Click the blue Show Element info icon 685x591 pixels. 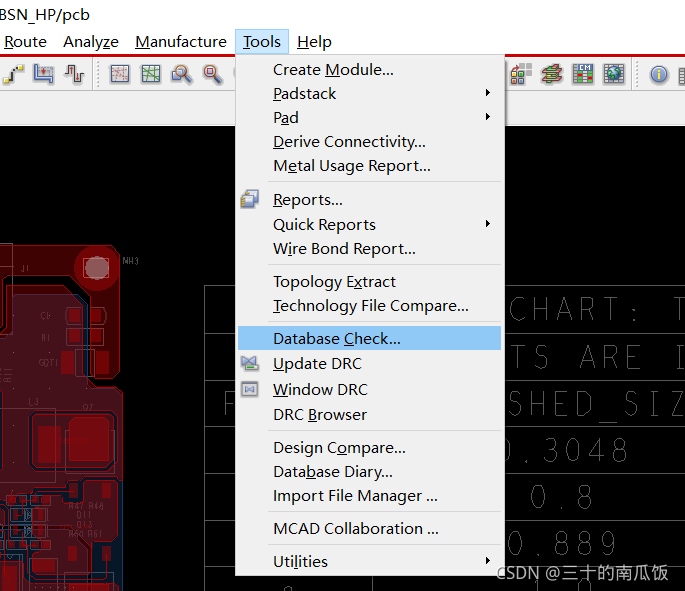click(x=659, y=74)
